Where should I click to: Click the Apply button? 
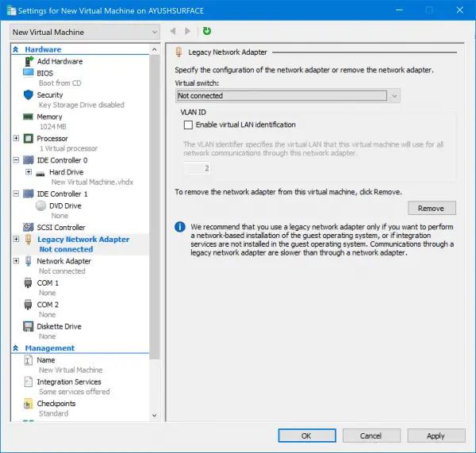click(x=436, y=436)
